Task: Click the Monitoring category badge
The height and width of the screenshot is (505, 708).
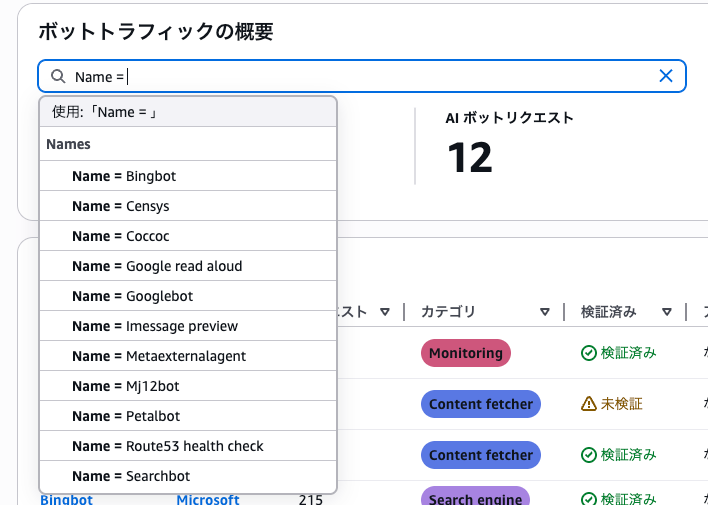Action: coord(465,353)
